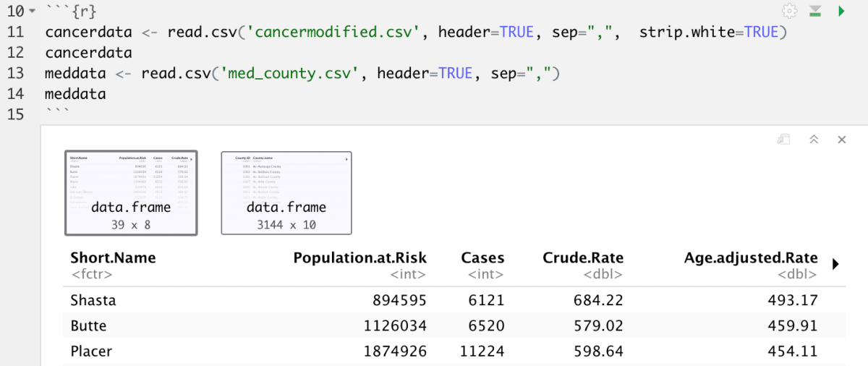Clear the chunk output with X
868x366 pixels.
tap(841, 139)
